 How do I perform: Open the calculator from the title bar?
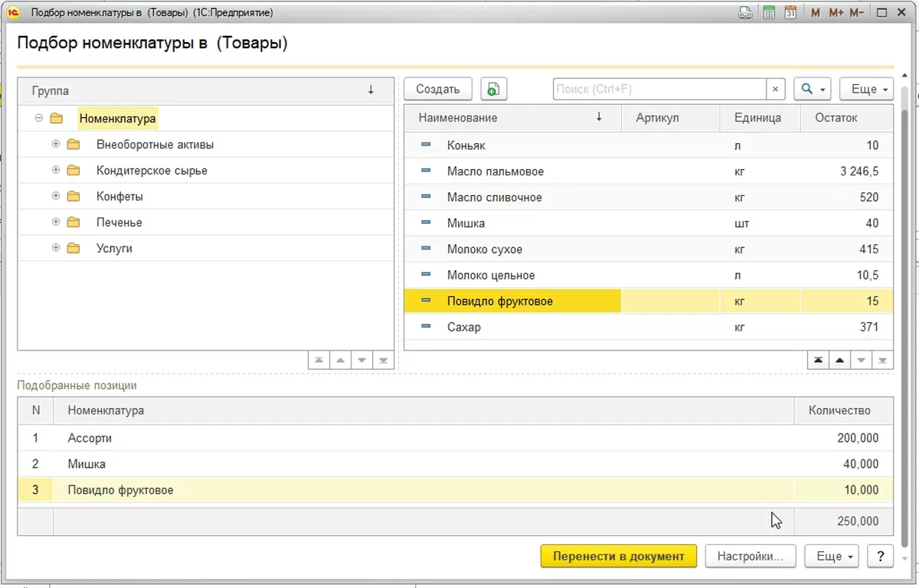click(769, 13)
